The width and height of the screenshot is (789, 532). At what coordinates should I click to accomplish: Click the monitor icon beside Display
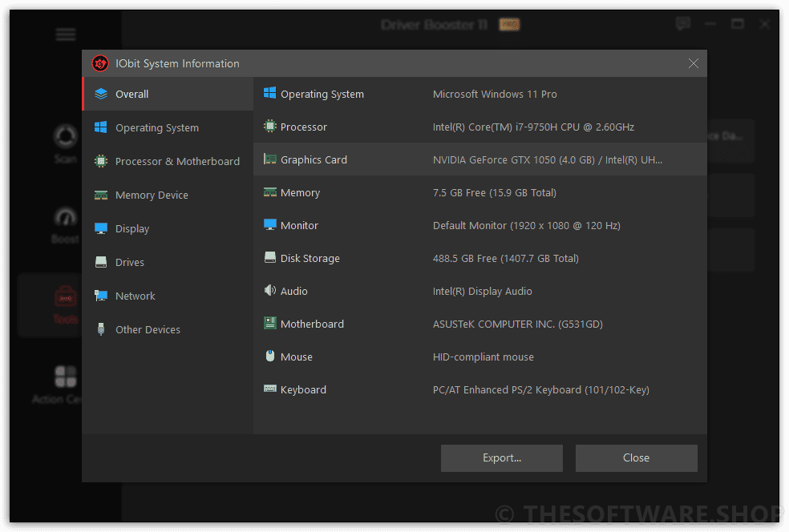(x=101, y=228)
